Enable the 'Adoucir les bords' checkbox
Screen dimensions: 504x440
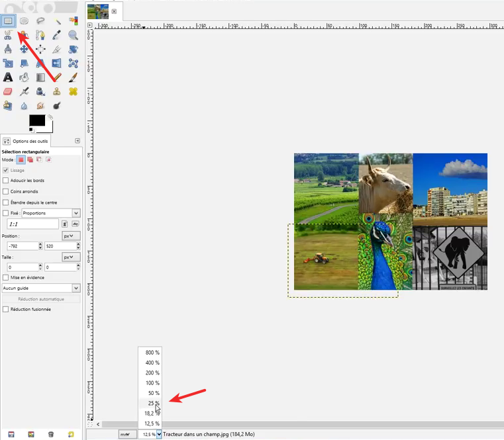tap(6, 181)
